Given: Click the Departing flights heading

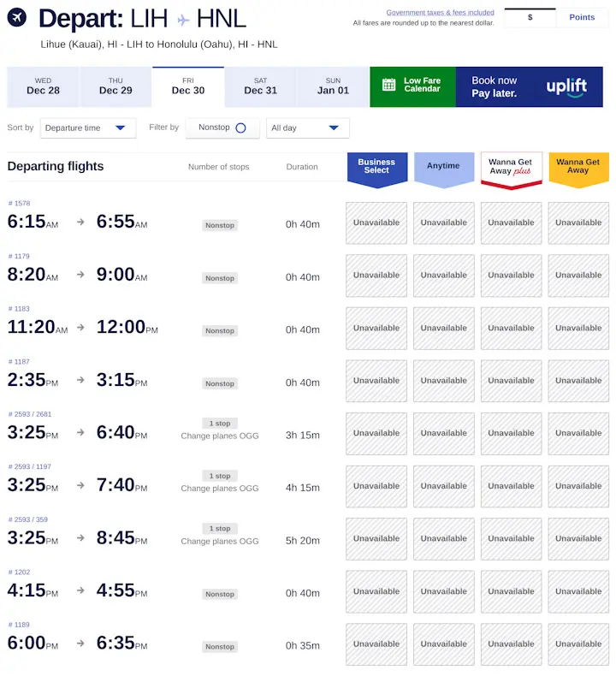Looking at the screenshot, I should [x=56, y=166].
